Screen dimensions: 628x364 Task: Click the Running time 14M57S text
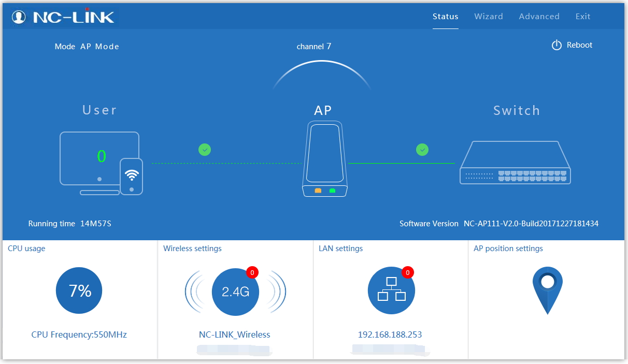70,224
